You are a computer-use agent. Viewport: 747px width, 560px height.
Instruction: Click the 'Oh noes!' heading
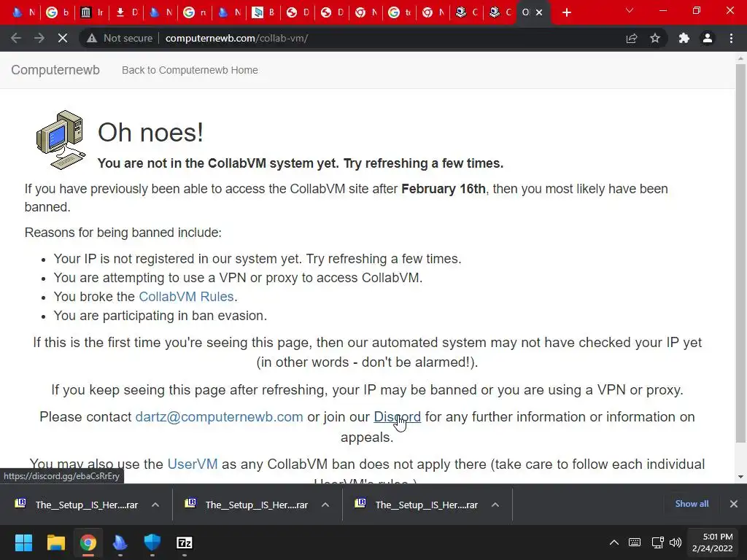click(x=150, y=133)
